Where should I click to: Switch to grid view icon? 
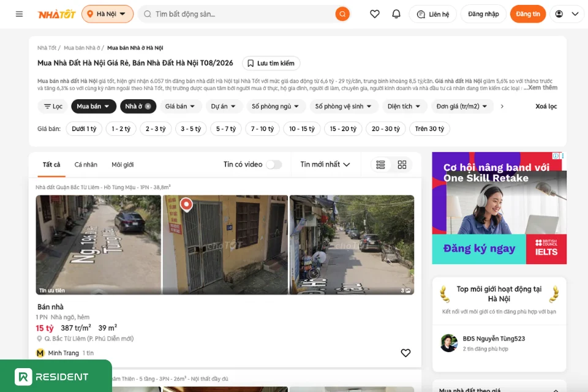click(x=402, y=165)
